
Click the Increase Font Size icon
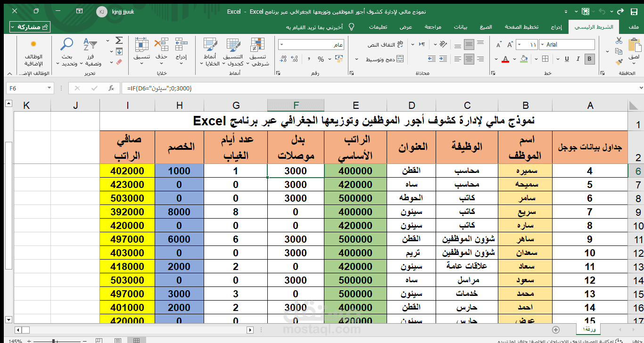510,44
